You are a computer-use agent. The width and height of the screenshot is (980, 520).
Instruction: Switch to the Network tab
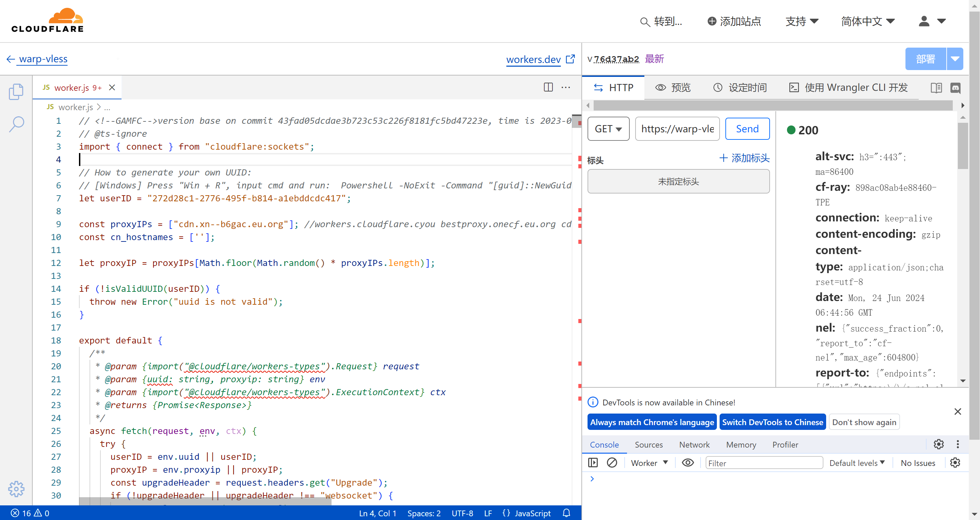tap(694, 444)
